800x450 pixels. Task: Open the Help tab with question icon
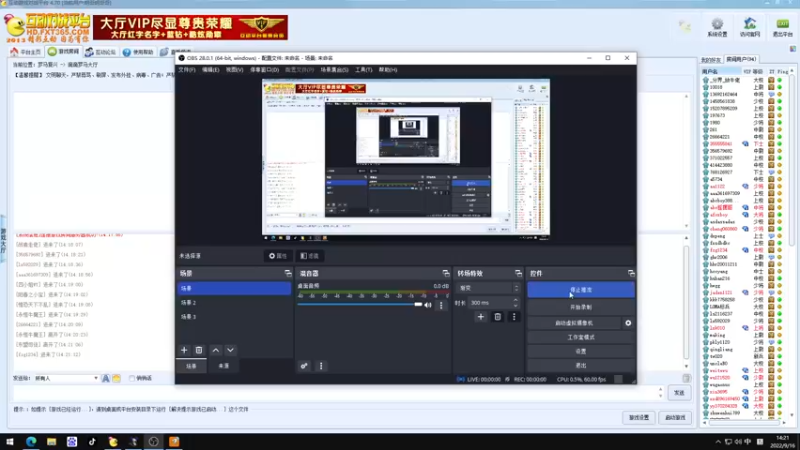[x=138, y=52]
